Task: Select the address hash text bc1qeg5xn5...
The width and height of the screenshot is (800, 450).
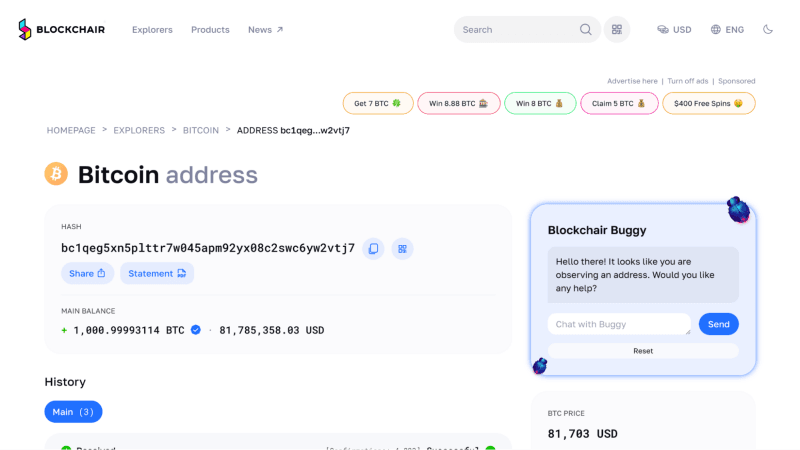Action: 208,248
